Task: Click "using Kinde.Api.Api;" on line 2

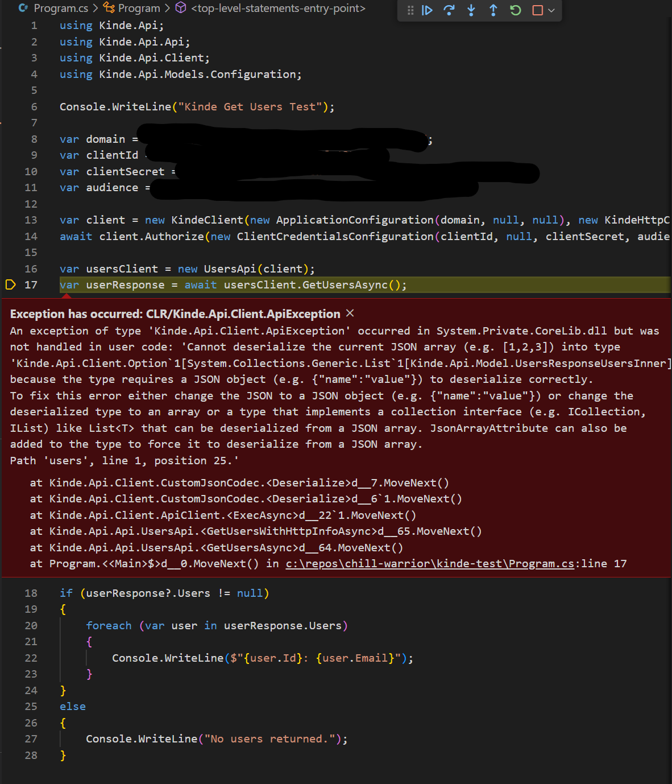Action: (x=125, y=42)
